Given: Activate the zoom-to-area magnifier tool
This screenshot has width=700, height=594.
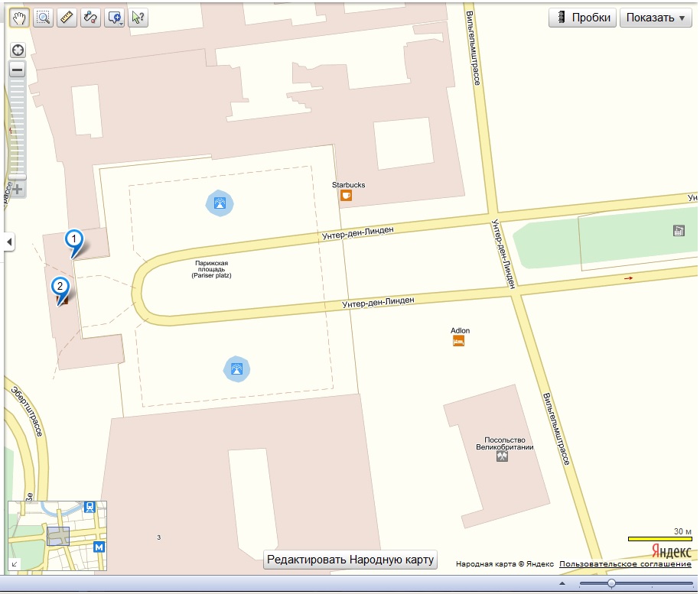Looking at the screenshot, I should [43, 18].
